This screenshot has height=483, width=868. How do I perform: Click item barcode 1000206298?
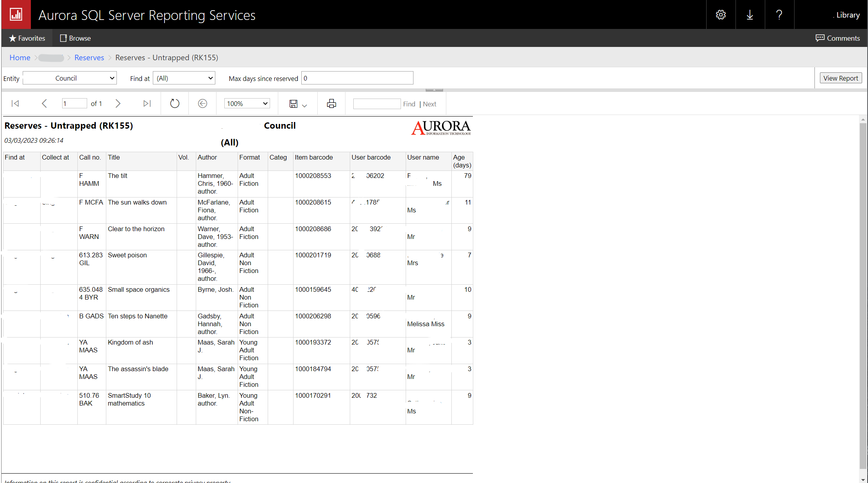pyautogui.click(x=313, y=316)
